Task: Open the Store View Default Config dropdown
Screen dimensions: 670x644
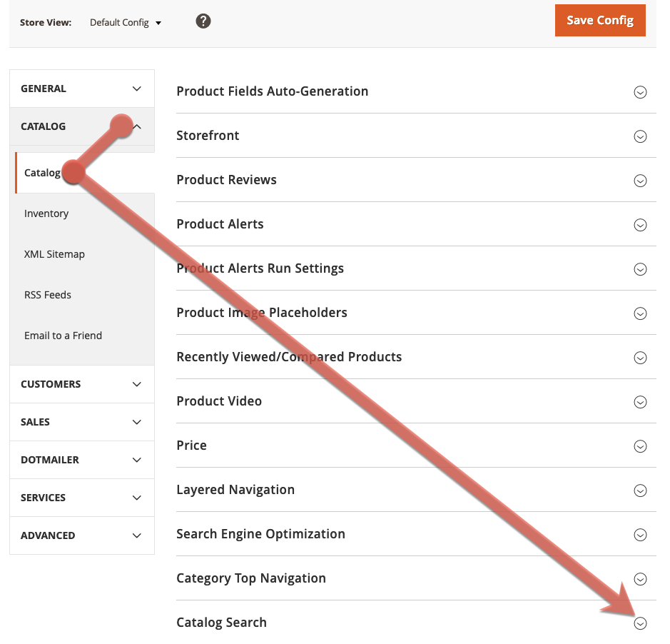Action: coord(126,22)
